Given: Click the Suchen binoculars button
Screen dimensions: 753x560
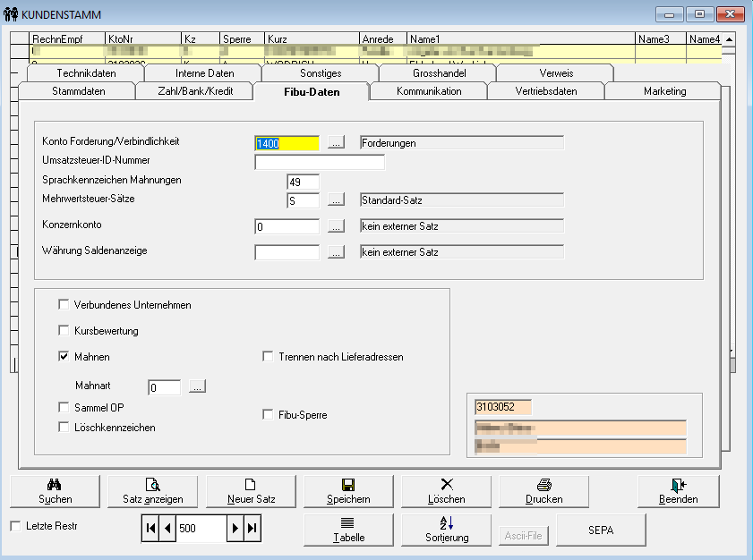Looking at the screenshot, I should point(55,491).
